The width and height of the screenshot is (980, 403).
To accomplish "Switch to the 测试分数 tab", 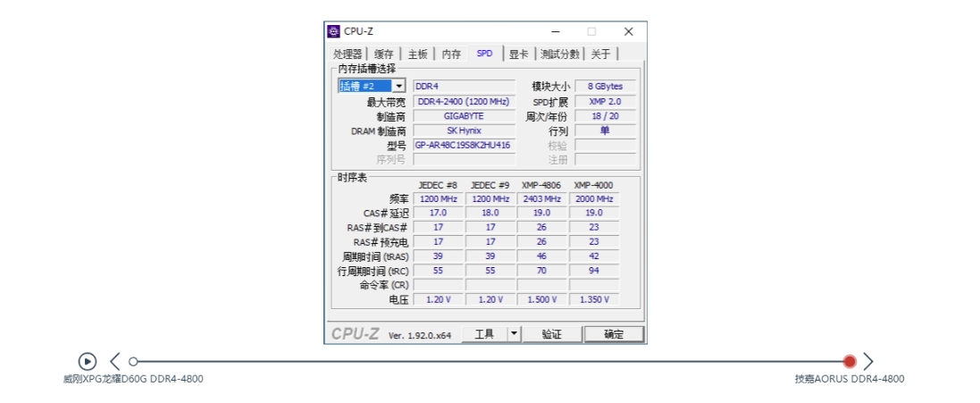I will (560, 55).
